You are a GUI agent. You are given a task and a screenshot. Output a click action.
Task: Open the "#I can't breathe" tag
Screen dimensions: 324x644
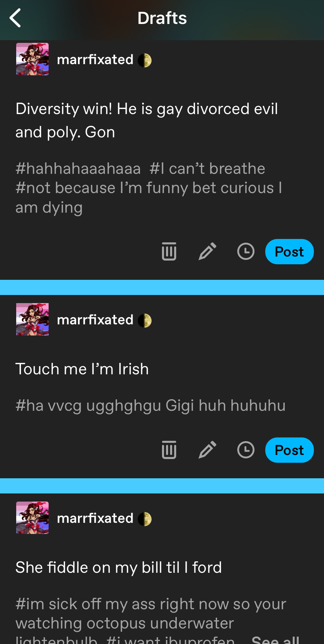coord(207,169)
